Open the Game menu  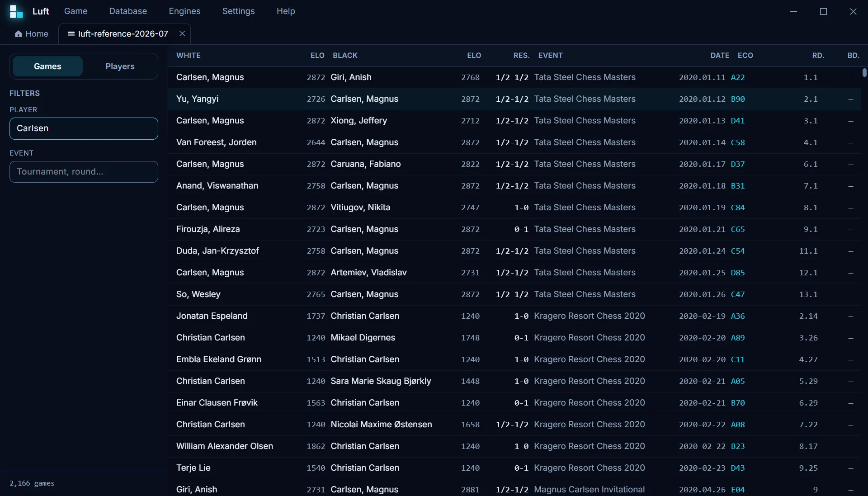(x=76, y=11)
